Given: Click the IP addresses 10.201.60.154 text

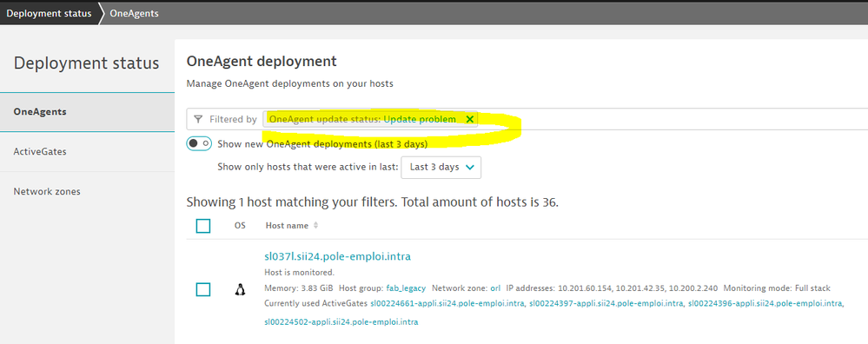Looking at the screenshot, I should point(584,288).
